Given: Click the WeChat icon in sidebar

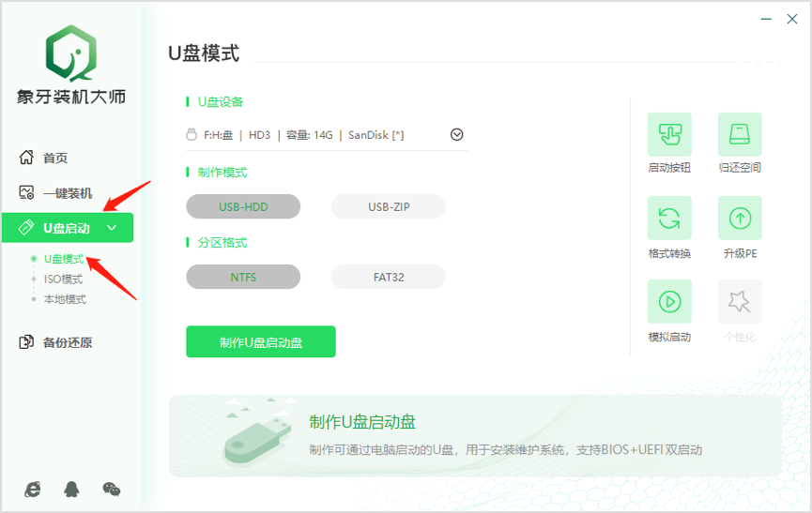Looking at the screenshot, I should pos(112,489).
